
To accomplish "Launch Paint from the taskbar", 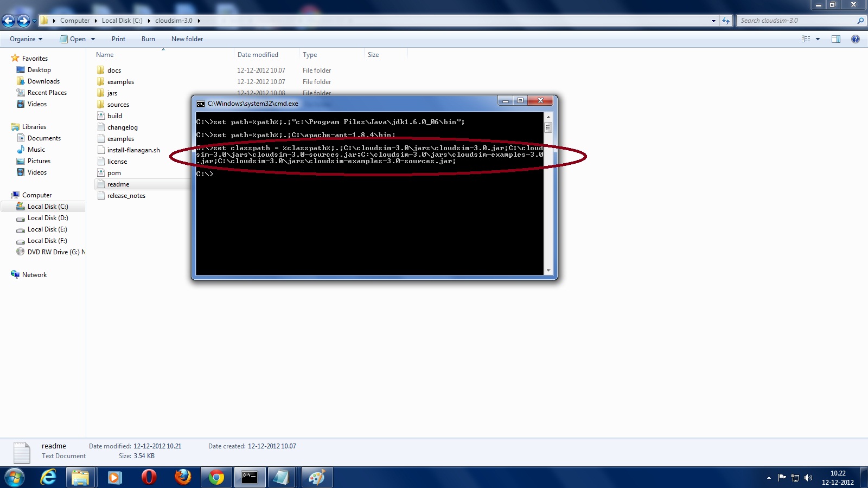I will [317, 478].
